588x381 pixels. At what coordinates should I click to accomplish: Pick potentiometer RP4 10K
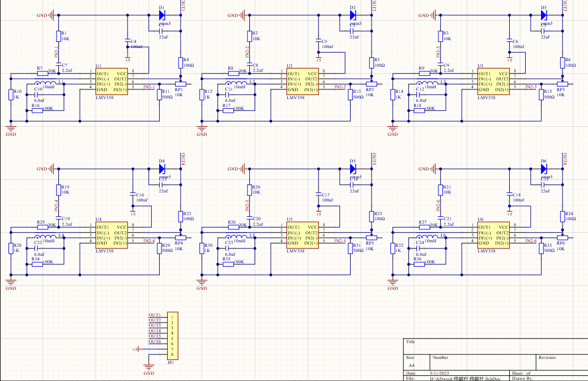click(181, 237)
